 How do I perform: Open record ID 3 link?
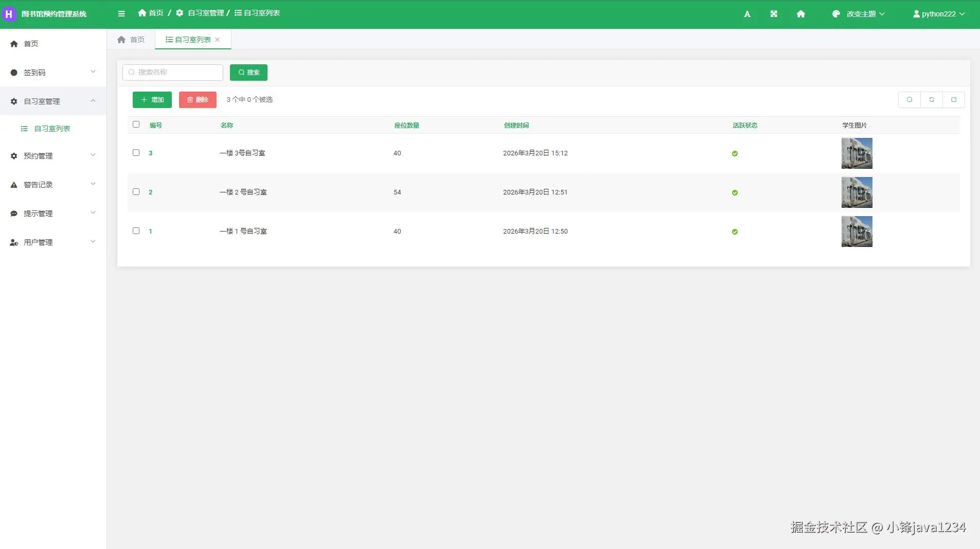pyautogui.click(x=151, y=153)
